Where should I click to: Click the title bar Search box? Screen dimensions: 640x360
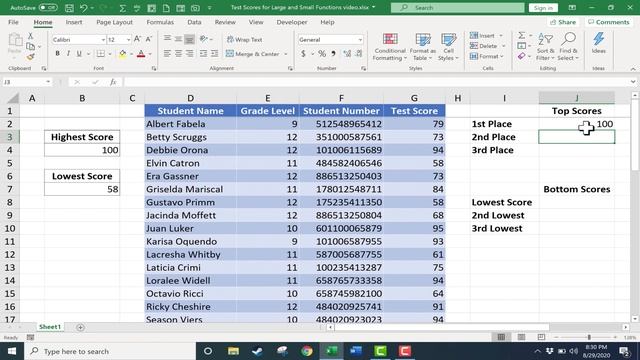pos(458,8)
